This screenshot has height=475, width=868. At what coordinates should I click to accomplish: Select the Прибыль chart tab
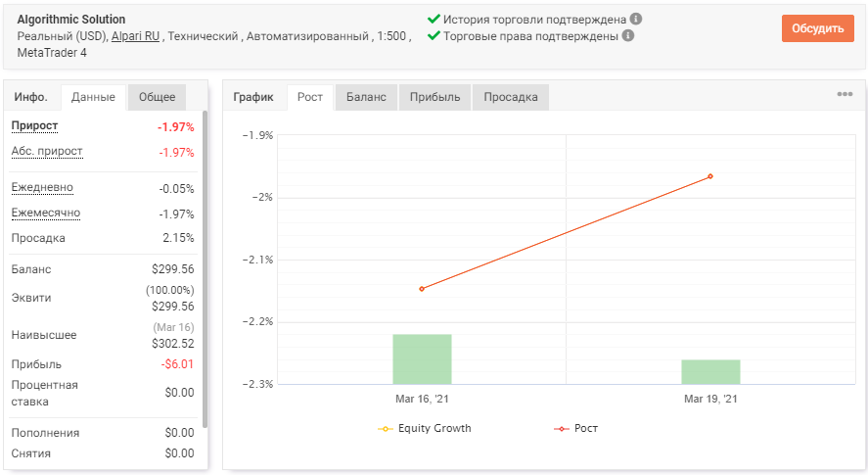tap(434, 97)
